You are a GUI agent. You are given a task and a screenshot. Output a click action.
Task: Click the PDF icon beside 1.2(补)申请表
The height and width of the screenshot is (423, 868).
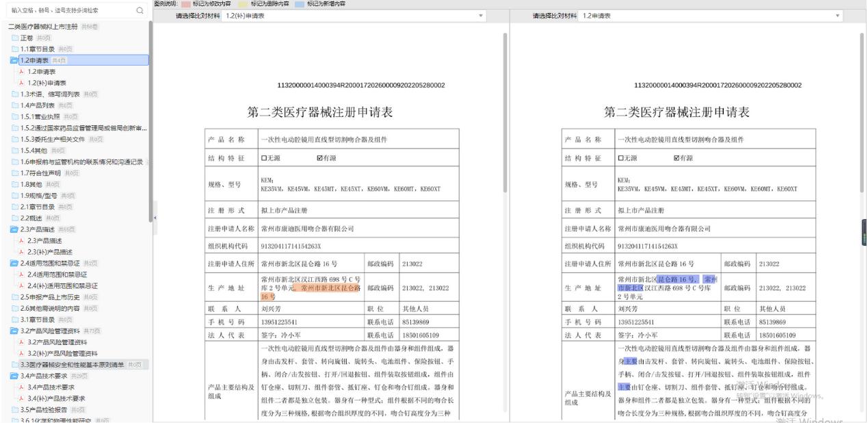tap(21, 83)
